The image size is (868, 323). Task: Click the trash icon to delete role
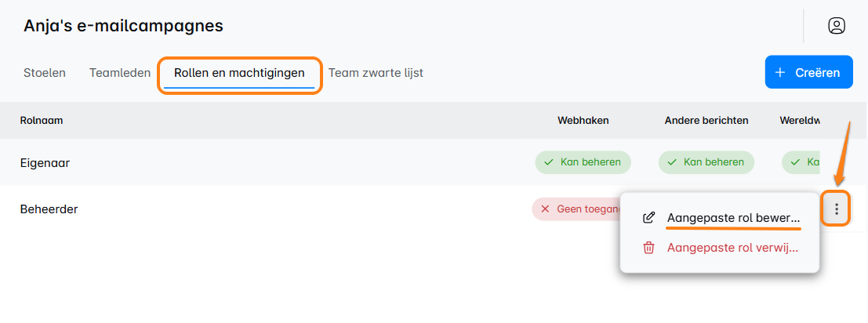(648, 248)
